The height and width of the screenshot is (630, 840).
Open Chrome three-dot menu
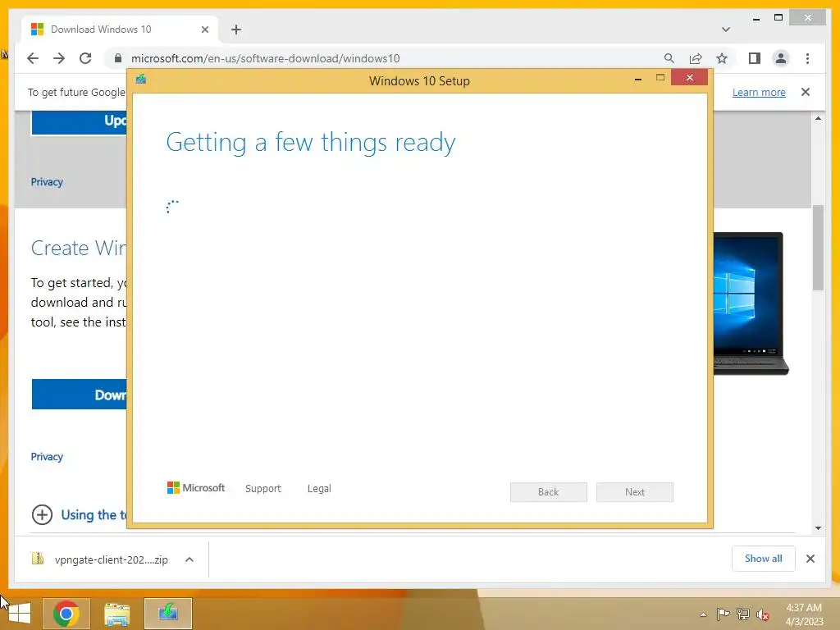point(807,58)
